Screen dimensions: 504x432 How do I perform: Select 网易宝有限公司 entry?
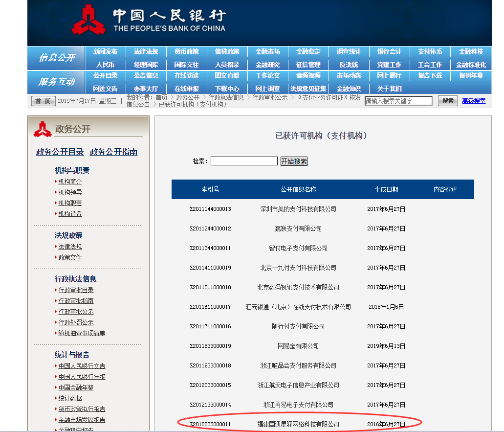[x=298, y=346]
